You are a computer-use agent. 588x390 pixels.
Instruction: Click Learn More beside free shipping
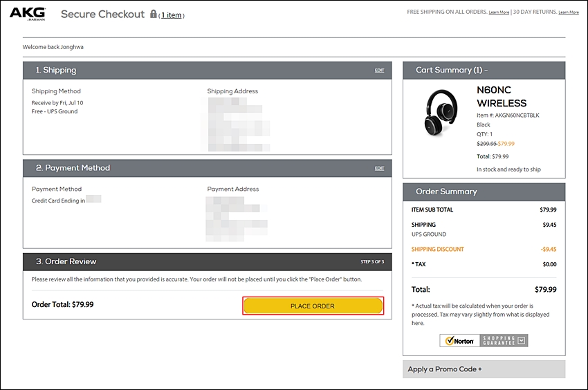point(499,12)
